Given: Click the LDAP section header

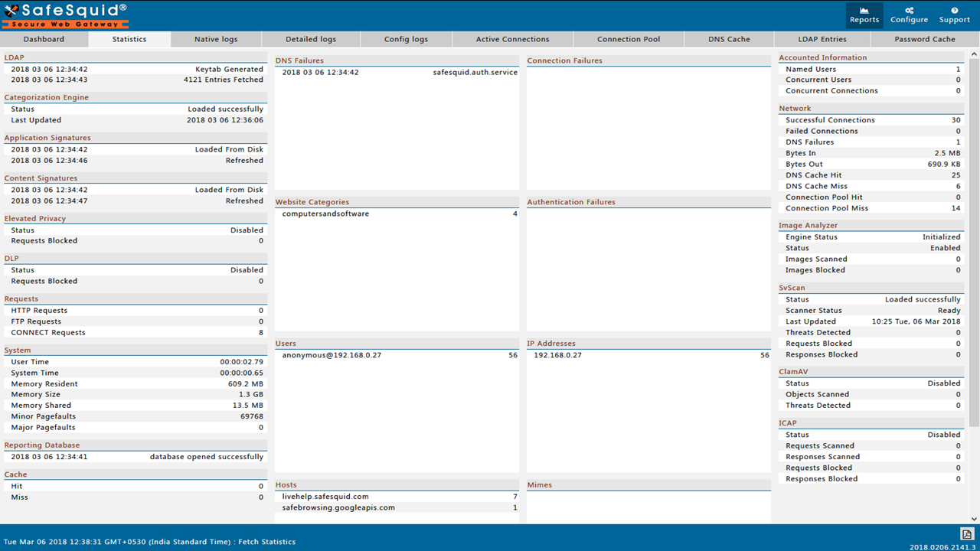Looking at the screenshot, I should pyautogui.click(x=136, y=57).
